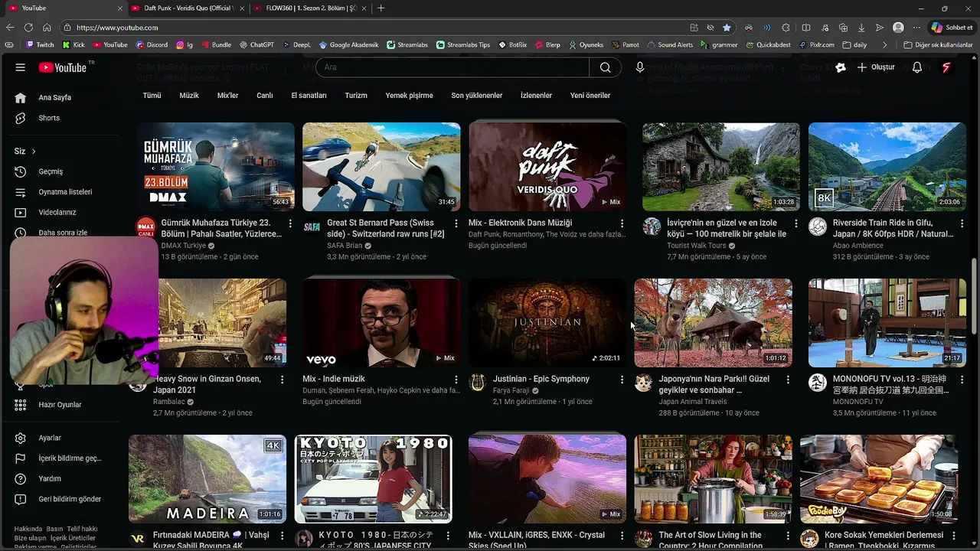The width and height of the screenshot is (980, 551).
Task: Open Twitch bookmark
Action: coord(40,45)
